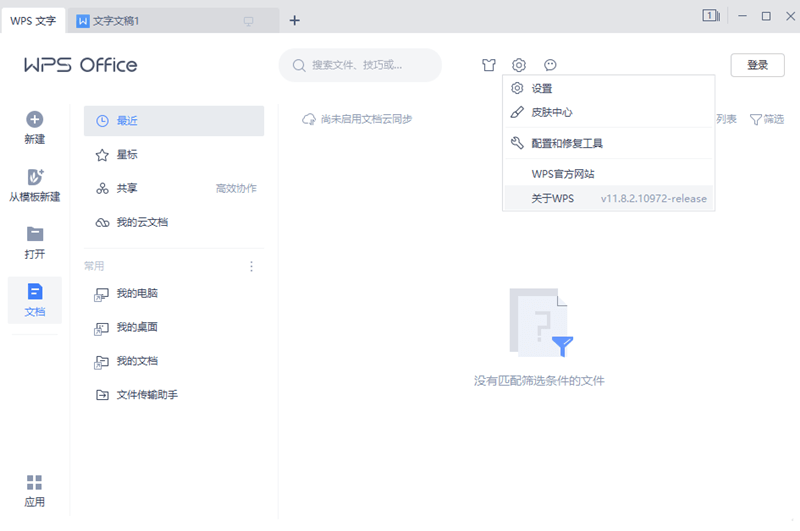Screen dimensions: 800x531
Task: Click the skin center T-shirt icon
Action: point(488,66)
